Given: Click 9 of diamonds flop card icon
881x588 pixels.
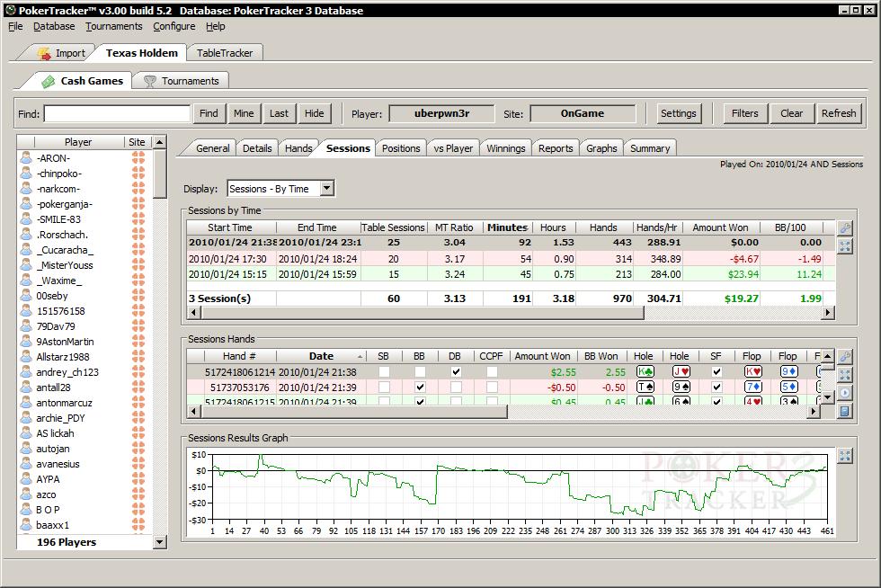Looking at the screenshot, I should point(789,371).
